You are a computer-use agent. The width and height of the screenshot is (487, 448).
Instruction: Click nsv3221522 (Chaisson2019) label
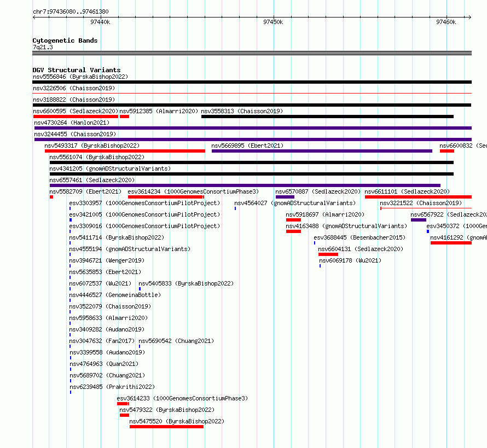pyautogui.click(x=421, y=203)
